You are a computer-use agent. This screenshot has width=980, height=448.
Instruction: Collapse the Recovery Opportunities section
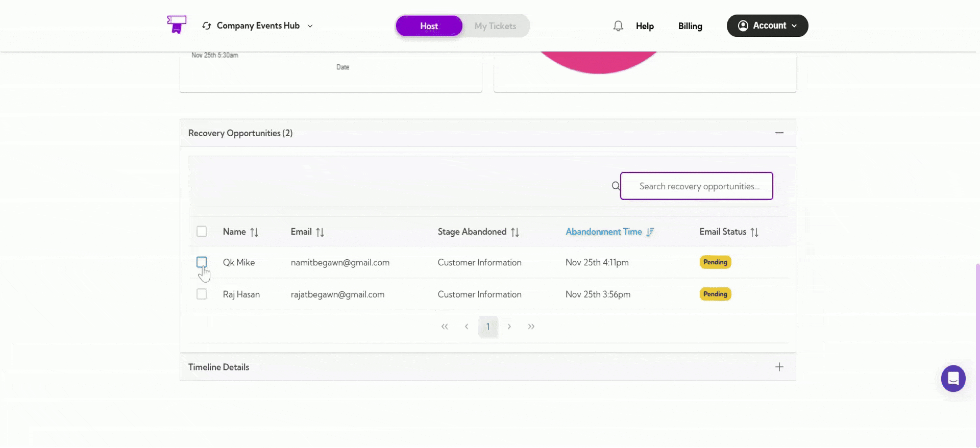pos(779,133)
